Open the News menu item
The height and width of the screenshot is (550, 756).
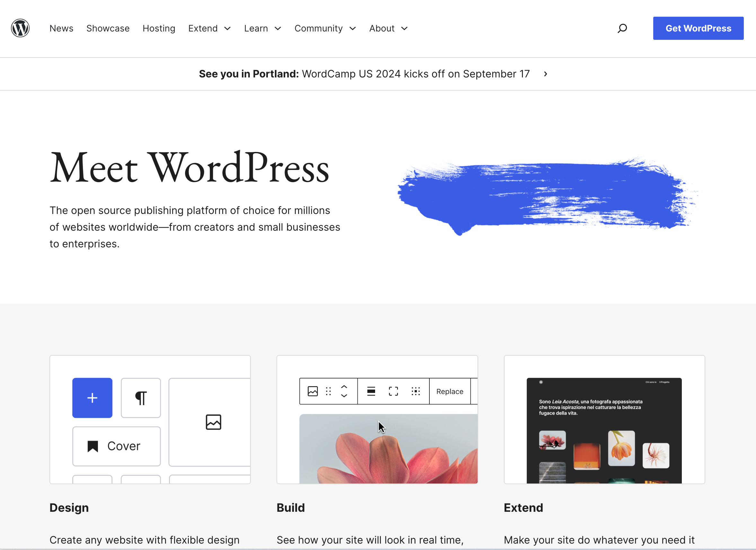coord(61,28)
